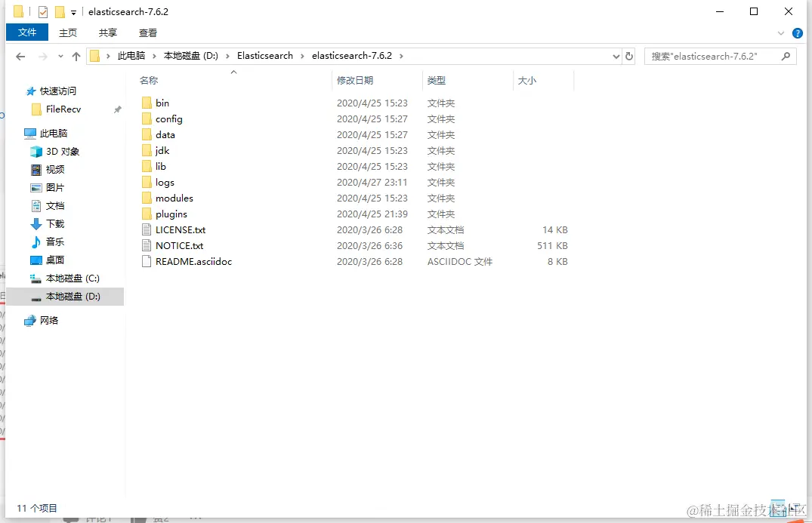Open the Explorer help icon
This screenshot has height=523, width=812.
798,34
